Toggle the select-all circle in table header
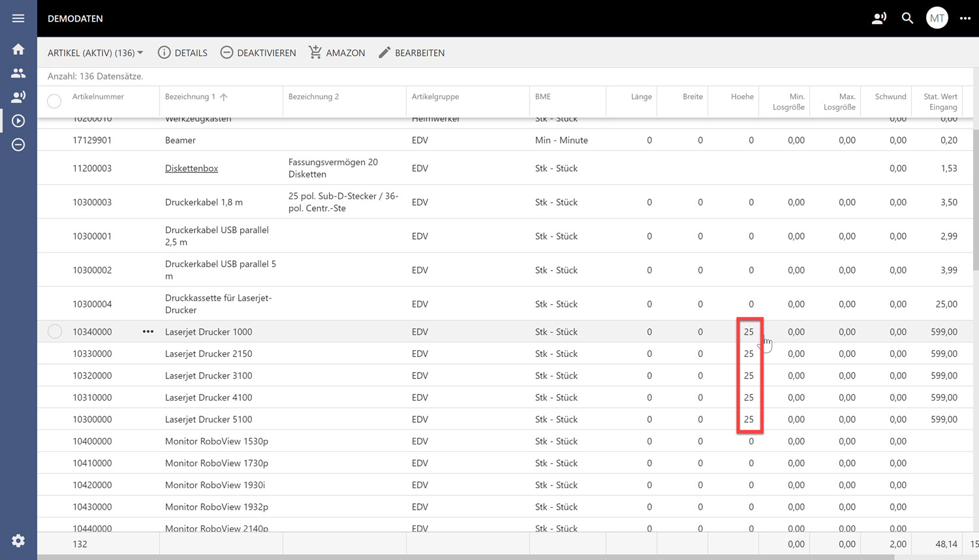This screenshot has width=979, height=560. pos(54,101)
